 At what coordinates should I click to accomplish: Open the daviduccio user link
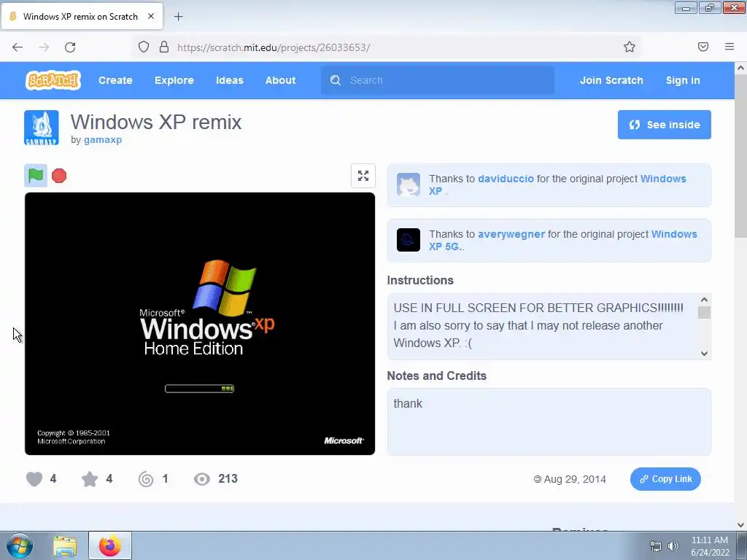(x=506, y=179)
